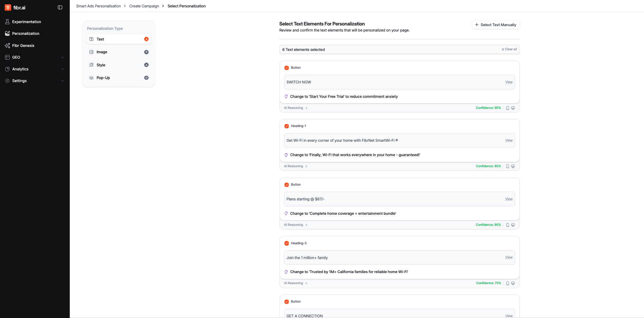644x318 pixels.
Task: Open Fibr Genesis from sidebar
Action: click(23, 46)
